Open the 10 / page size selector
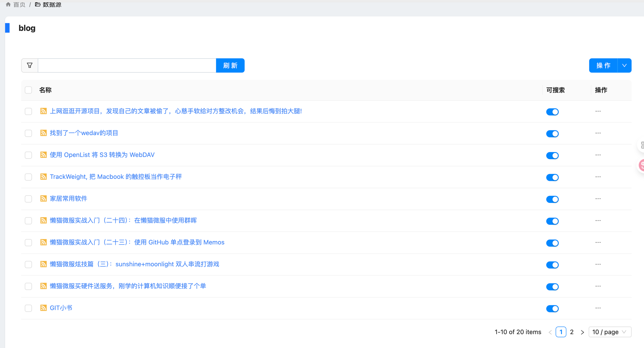Screen dimensions: 644x348 coord(609,332)
